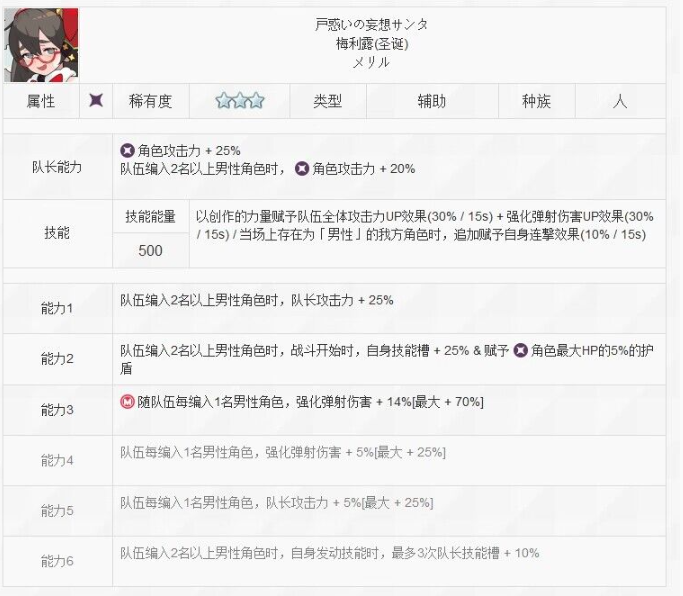Click the greyed-out 能力6 row label

(57, 561)
